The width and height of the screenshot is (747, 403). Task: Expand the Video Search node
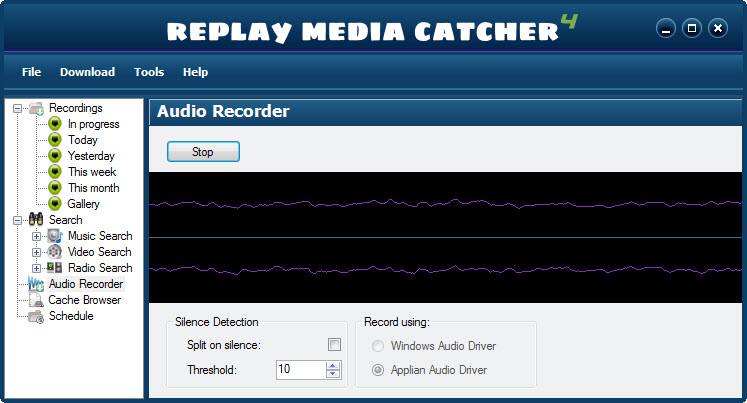(x=36, y=252)
